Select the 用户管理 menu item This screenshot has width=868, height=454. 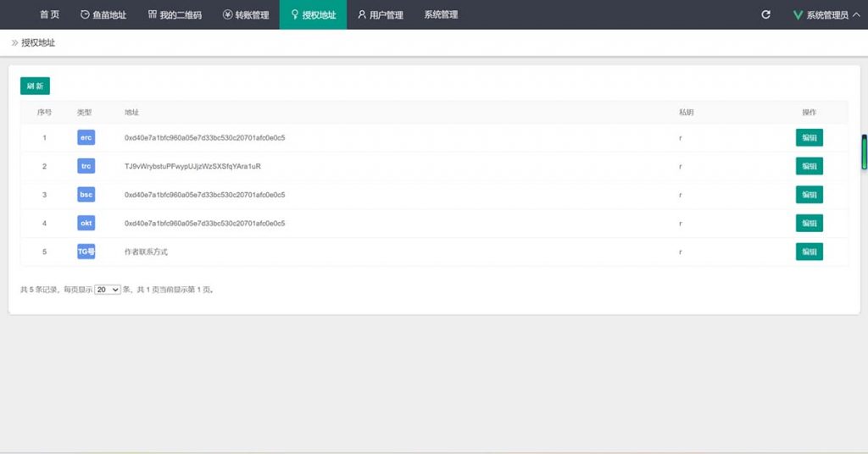coord(380,14)
